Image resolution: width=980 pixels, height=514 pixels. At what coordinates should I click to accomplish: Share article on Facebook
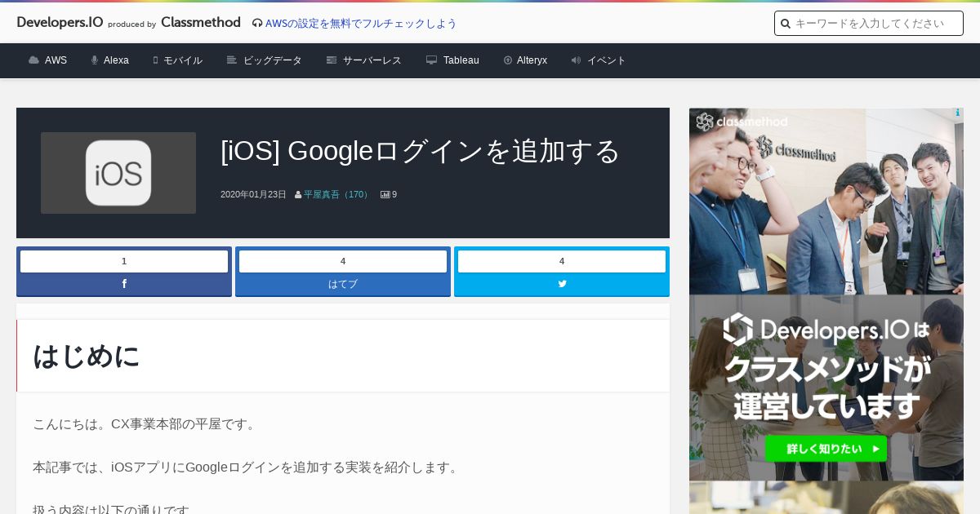(x=124, y=284)
